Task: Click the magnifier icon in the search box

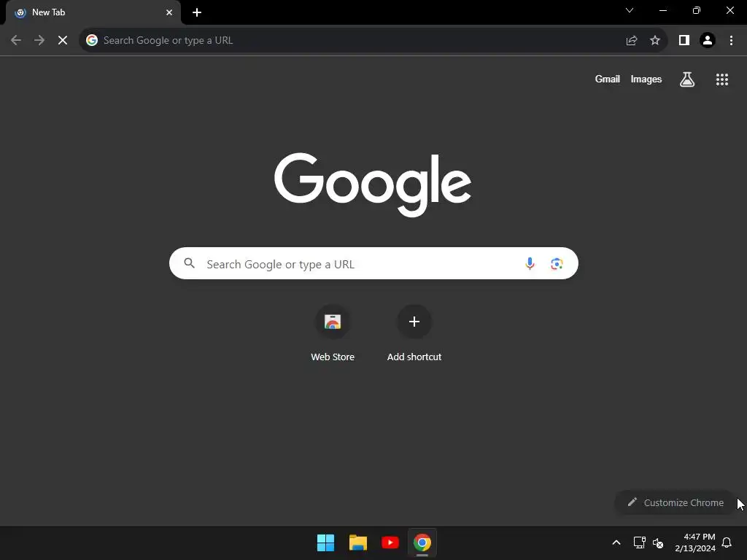Action: tap(190, 263)
